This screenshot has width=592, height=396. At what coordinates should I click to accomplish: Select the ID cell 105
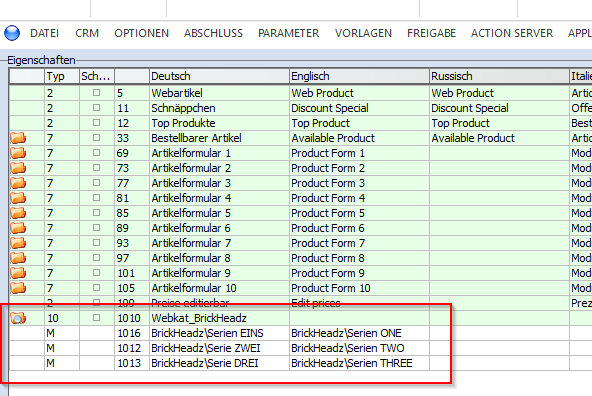tap(132, 288)
